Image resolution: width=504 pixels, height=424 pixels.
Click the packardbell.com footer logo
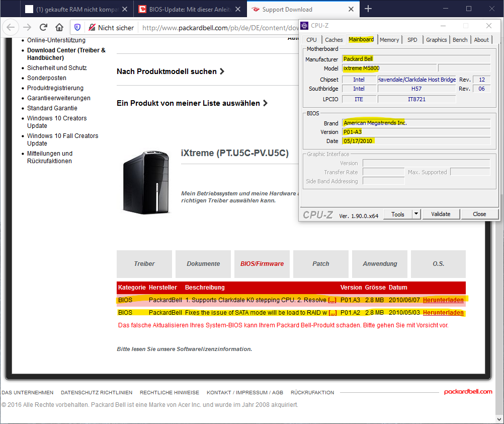click(x=468, y=391)
